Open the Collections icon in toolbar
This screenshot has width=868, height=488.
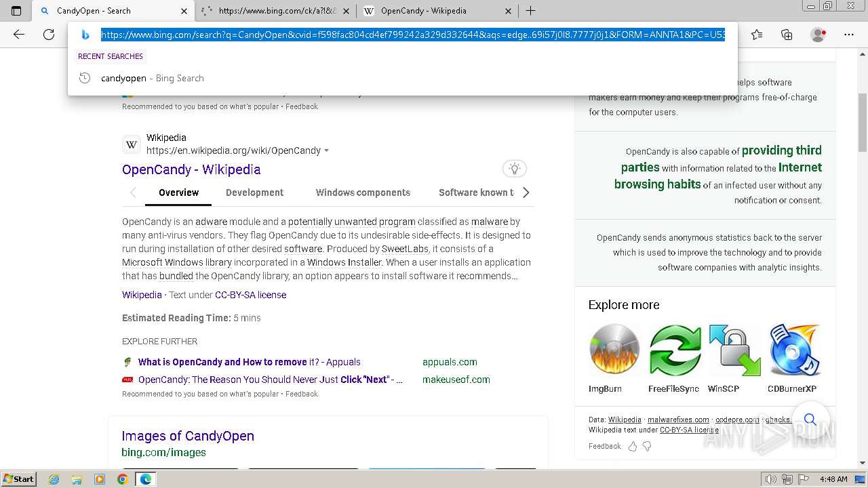(787, 35)
